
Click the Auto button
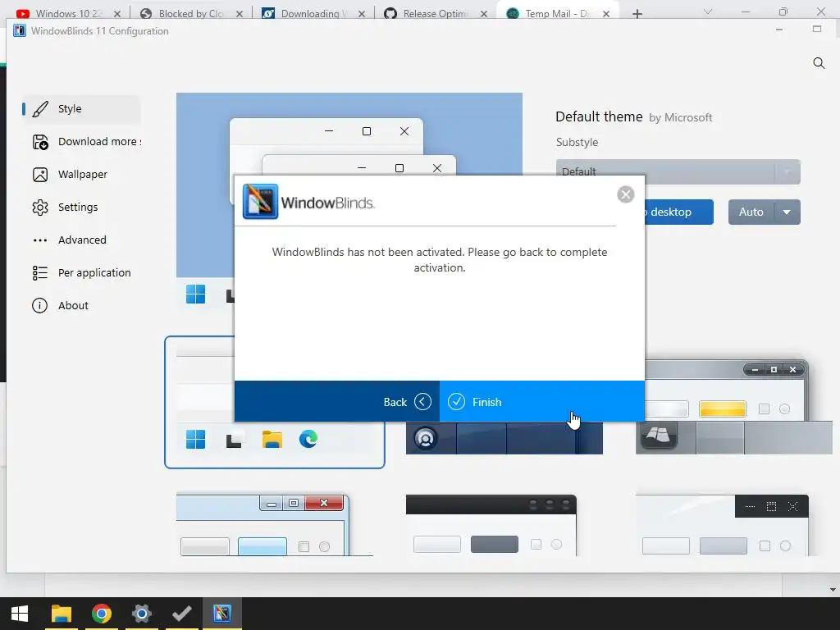click(751, 212)
